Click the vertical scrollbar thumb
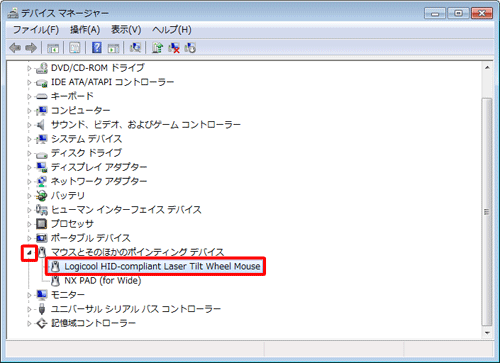This screenshot has width=500, height=363. [x=487, y=212]
